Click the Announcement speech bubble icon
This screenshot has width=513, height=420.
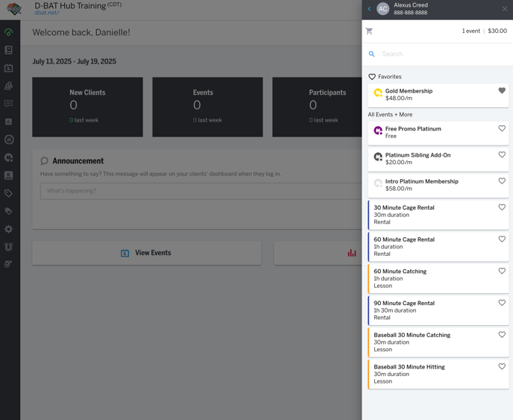pyautogui.click(x=44, y=160)
